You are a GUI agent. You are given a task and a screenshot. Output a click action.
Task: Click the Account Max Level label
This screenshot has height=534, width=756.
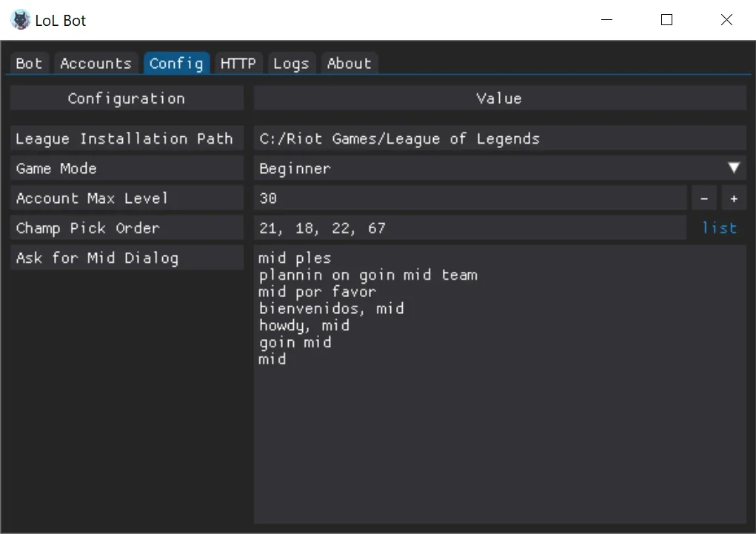click(127, 198)
